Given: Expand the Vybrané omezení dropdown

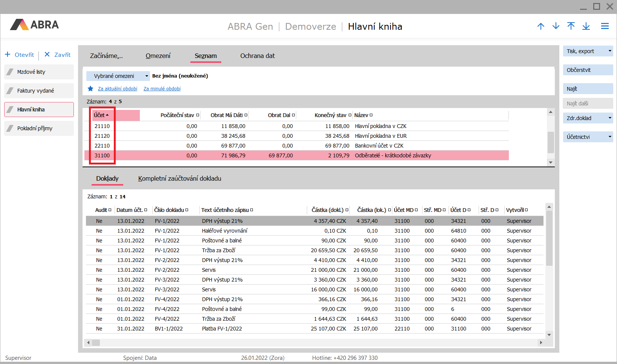Looking at the screenshot, I should click(147, 76).
